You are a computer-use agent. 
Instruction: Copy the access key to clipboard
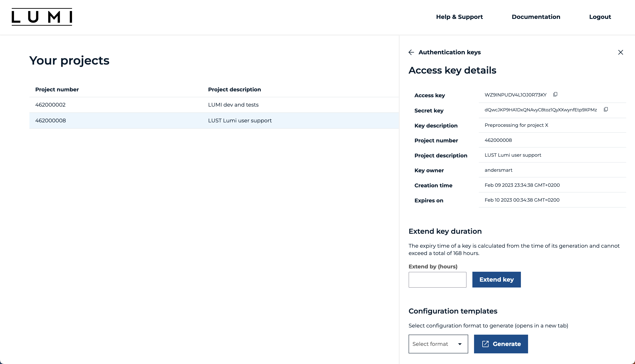(555, 94)
